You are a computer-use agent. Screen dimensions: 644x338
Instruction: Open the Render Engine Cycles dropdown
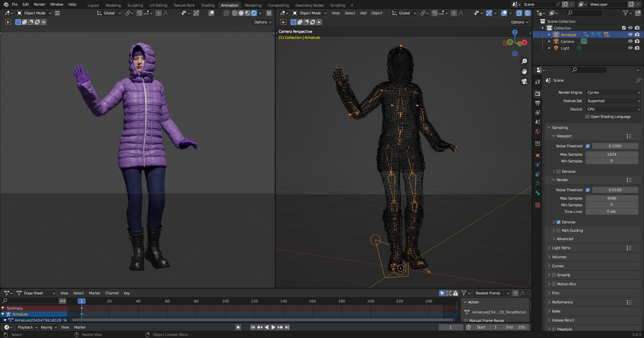[x=613, y=92]
